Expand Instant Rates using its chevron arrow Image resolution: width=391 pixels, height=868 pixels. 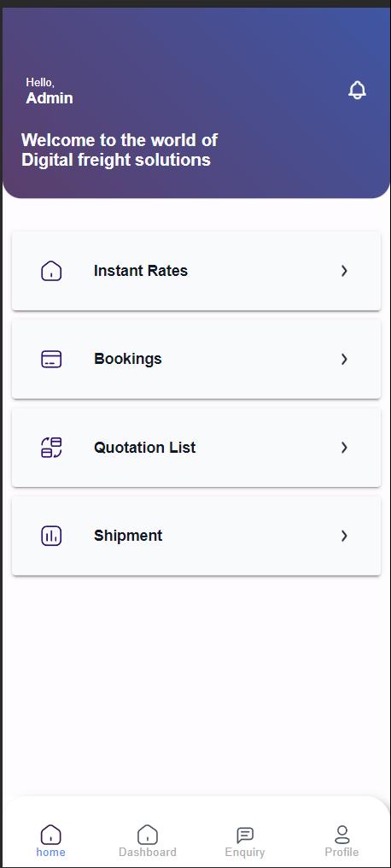click(344, 271)
